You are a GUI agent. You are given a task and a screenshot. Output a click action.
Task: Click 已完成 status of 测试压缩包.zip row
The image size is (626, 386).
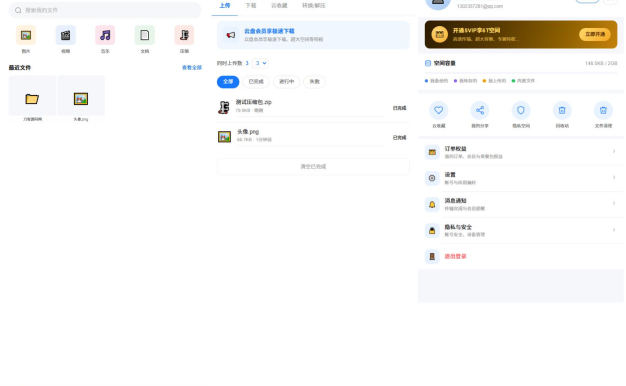coord(399,108)
